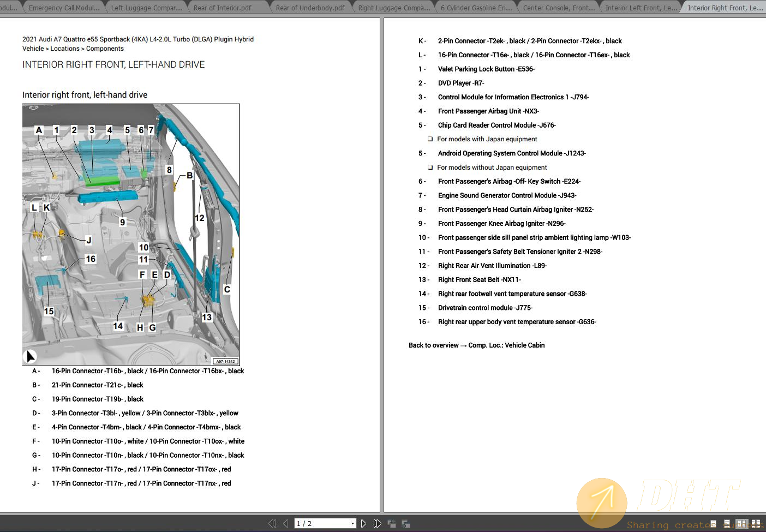Click 'Front Passenger Knee Airbag Igniter -N296-'
Image resolution: width=766 pixels, height=532 pixels.
501,224
